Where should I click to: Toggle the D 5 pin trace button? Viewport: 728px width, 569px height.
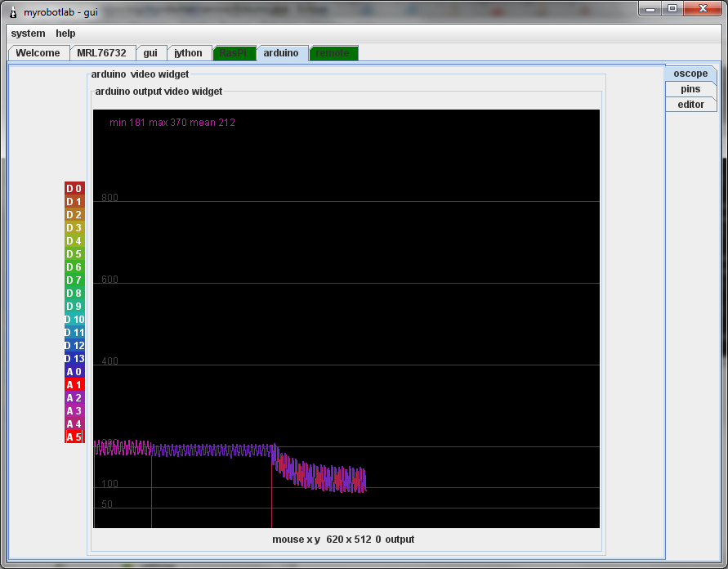coord(74,253)
